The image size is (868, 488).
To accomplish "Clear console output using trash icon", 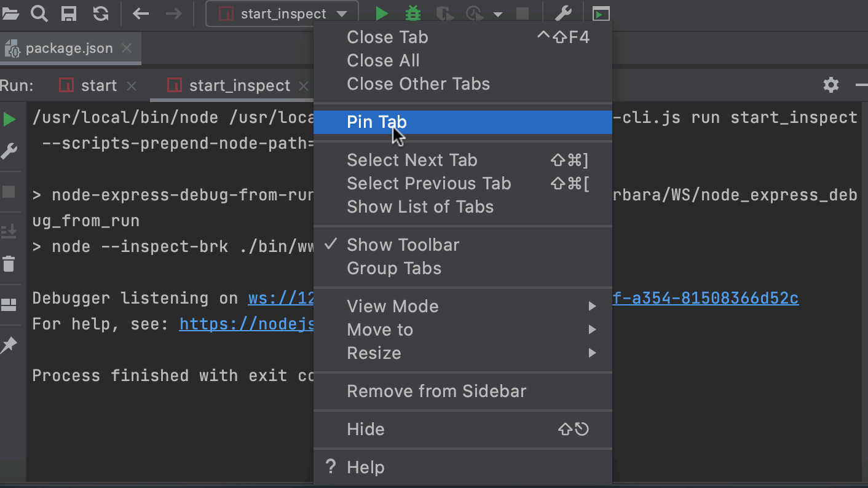I will [9, 264].
